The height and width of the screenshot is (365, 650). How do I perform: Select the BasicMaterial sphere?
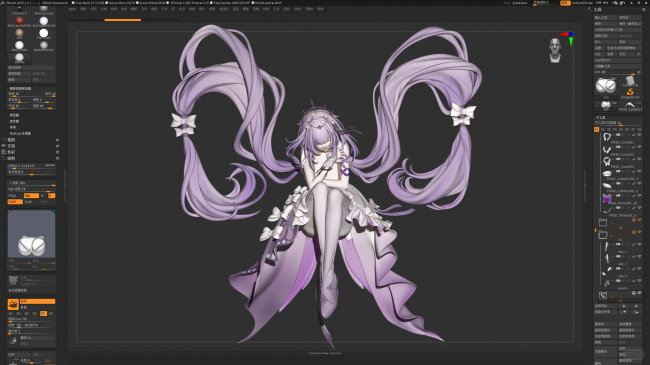tap(44, 45)
